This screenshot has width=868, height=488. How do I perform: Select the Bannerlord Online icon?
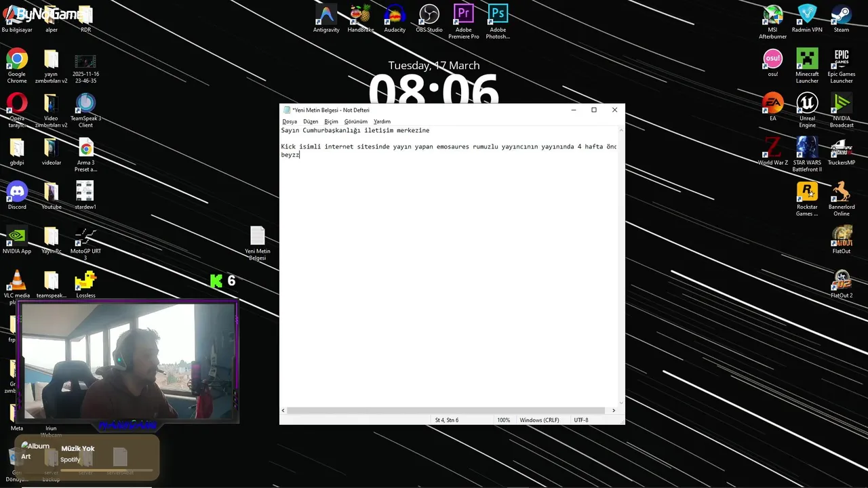[x=842, y=198]
